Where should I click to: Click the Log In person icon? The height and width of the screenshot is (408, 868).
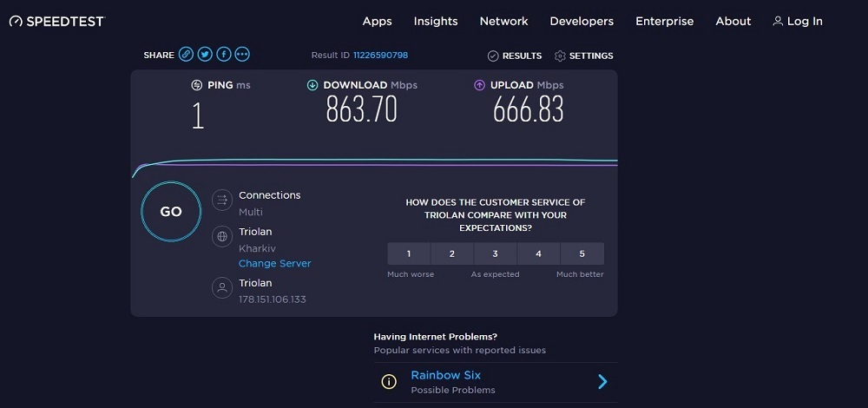(778, 21)
